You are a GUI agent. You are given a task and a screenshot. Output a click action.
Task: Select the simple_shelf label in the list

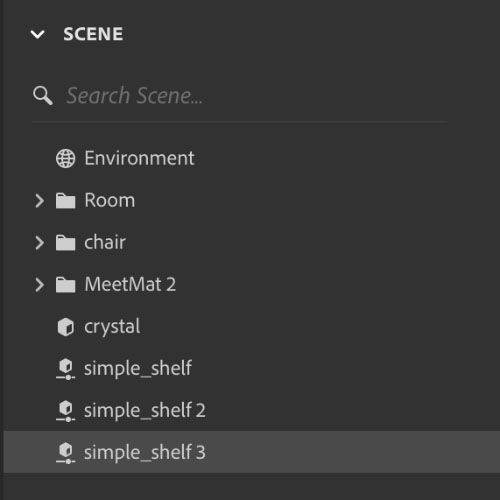[138, 369]
